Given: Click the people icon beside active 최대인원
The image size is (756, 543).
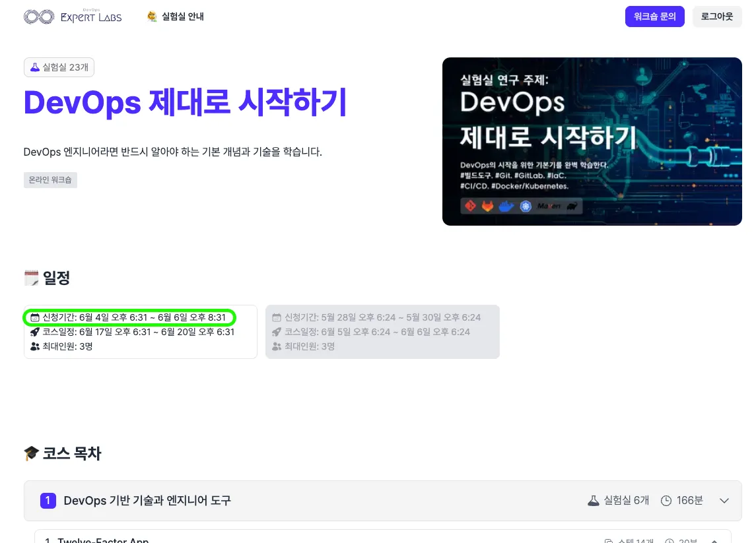Looking at the screenshot, I should (x=35, y=346).
